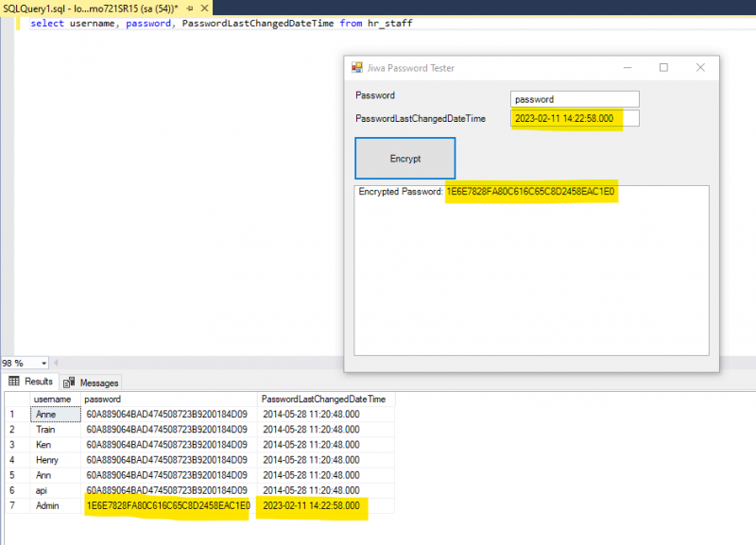The image size is (756, 545).
Task: Select the SQLQuery1.sql editor tab
Action: pos(85,7)
